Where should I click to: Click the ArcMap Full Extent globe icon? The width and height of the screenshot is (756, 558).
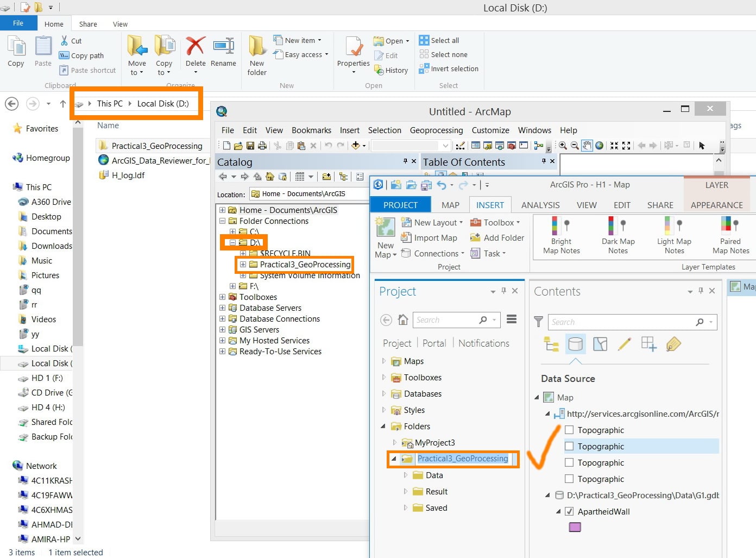[599, 146]
